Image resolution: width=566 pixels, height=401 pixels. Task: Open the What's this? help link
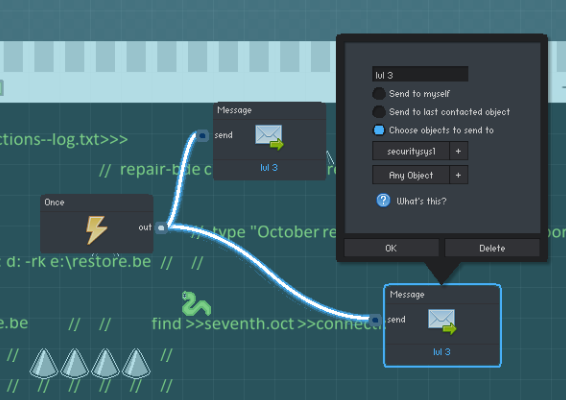coord(421,201)
